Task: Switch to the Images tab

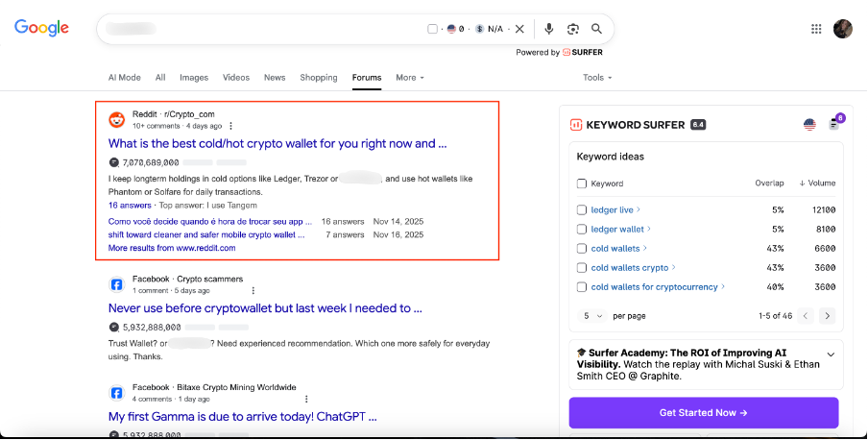Action: (194, 78)
